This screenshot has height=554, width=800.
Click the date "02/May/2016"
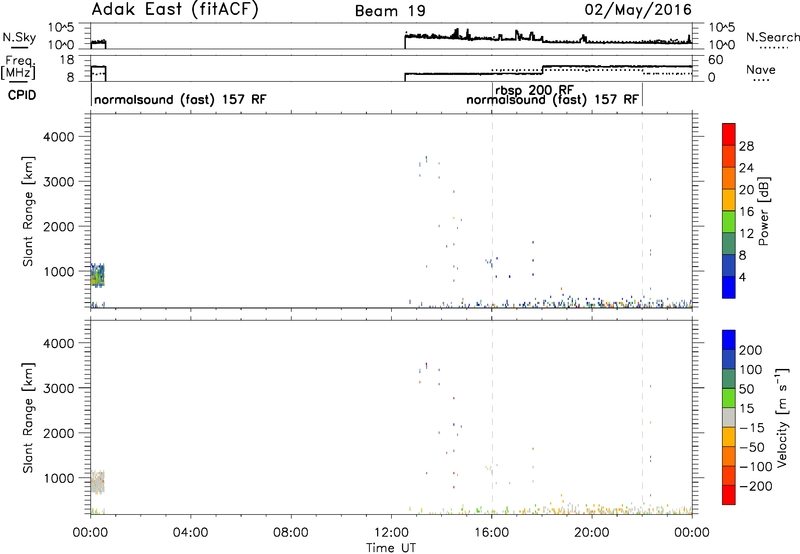tap(638, 10)
